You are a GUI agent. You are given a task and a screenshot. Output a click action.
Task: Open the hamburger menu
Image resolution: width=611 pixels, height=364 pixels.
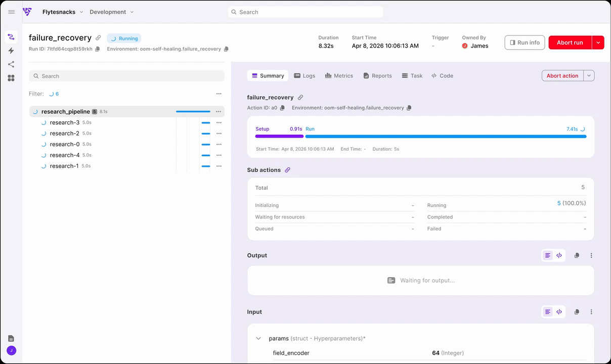pyautogui.click(x=12, y=12)
